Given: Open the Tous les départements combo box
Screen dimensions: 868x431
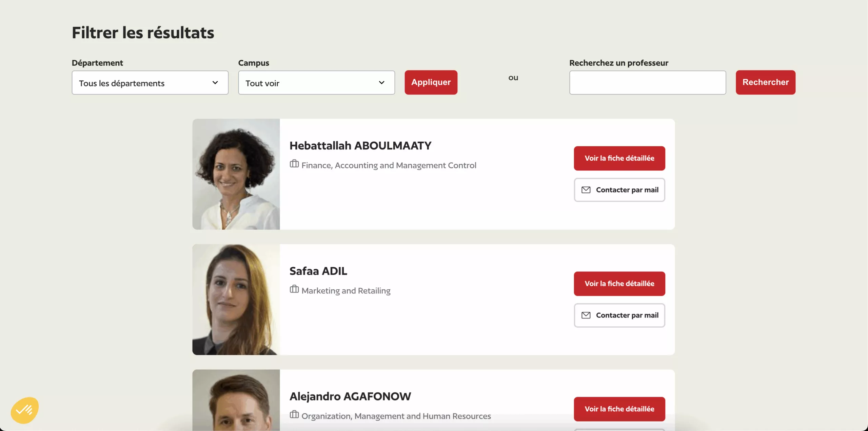Looking at the screenshot, I should tap(150, 83).
